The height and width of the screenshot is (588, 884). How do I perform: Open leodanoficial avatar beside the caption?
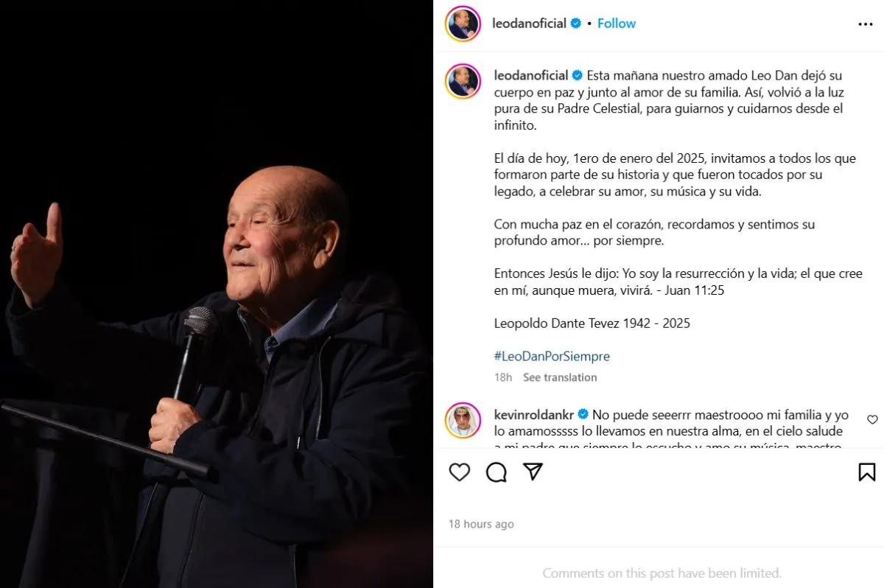tap(463, 81)
